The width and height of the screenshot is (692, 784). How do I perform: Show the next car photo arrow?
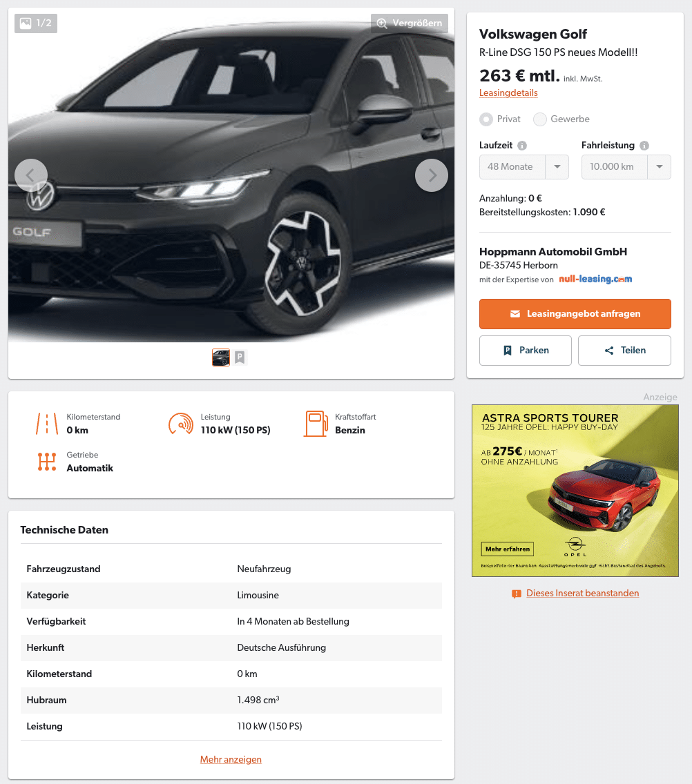tap(432, 175)
